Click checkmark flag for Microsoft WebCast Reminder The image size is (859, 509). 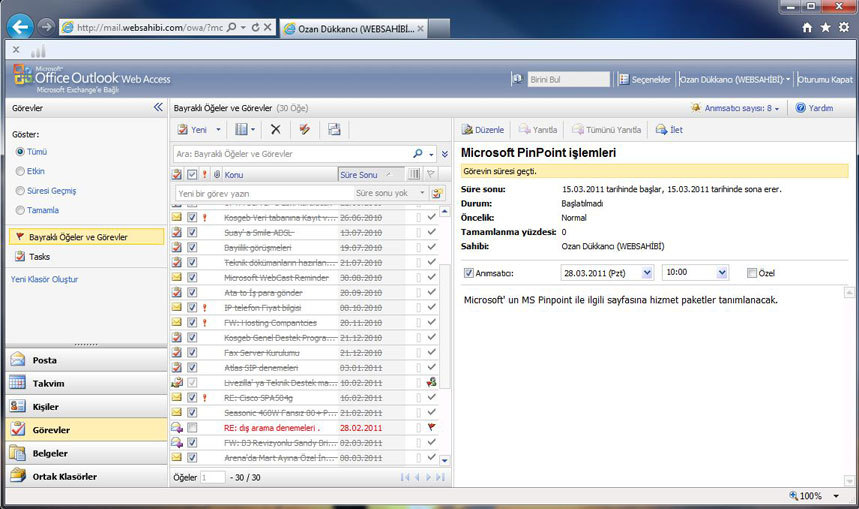[x=432, y=277]
